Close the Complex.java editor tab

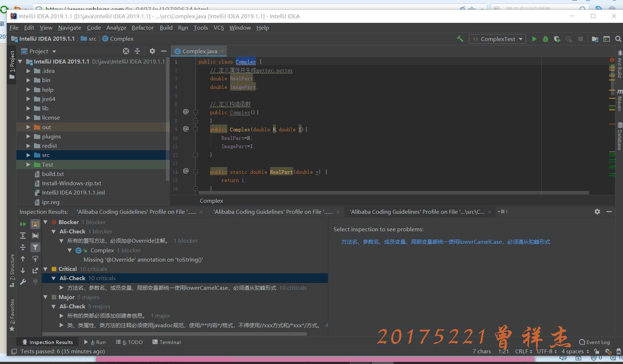coord(222,51)
